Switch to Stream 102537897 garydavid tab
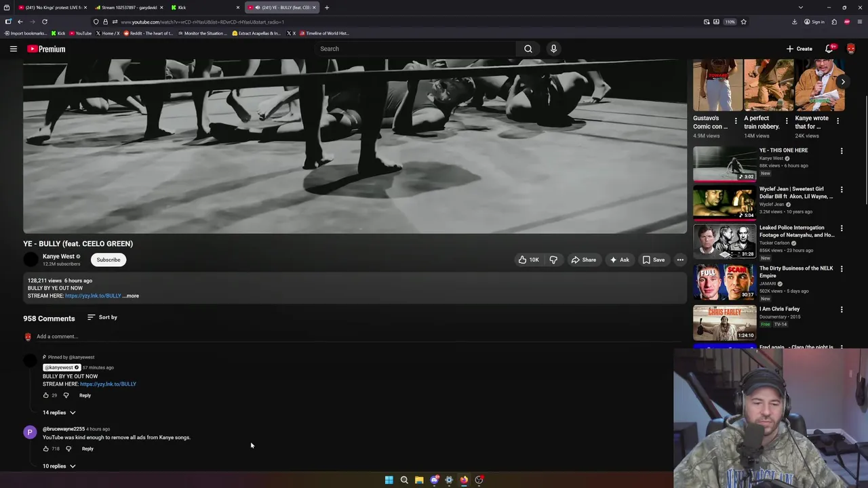 129,7
